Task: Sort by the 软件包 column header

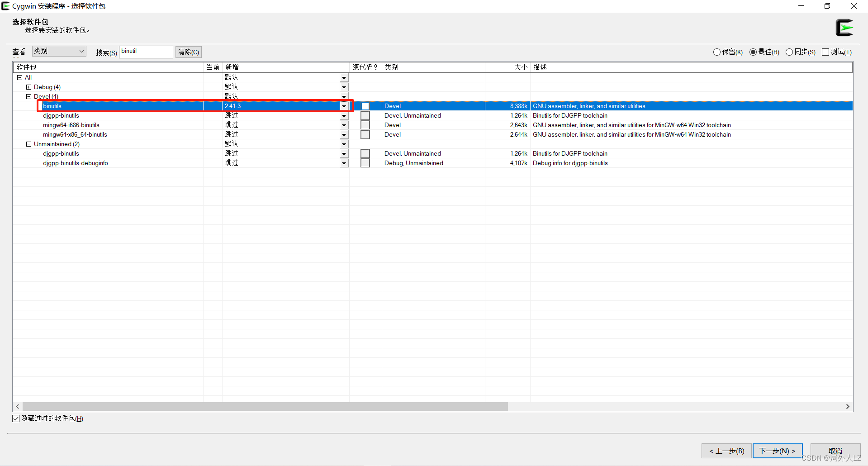Action: tap(108, 67)
